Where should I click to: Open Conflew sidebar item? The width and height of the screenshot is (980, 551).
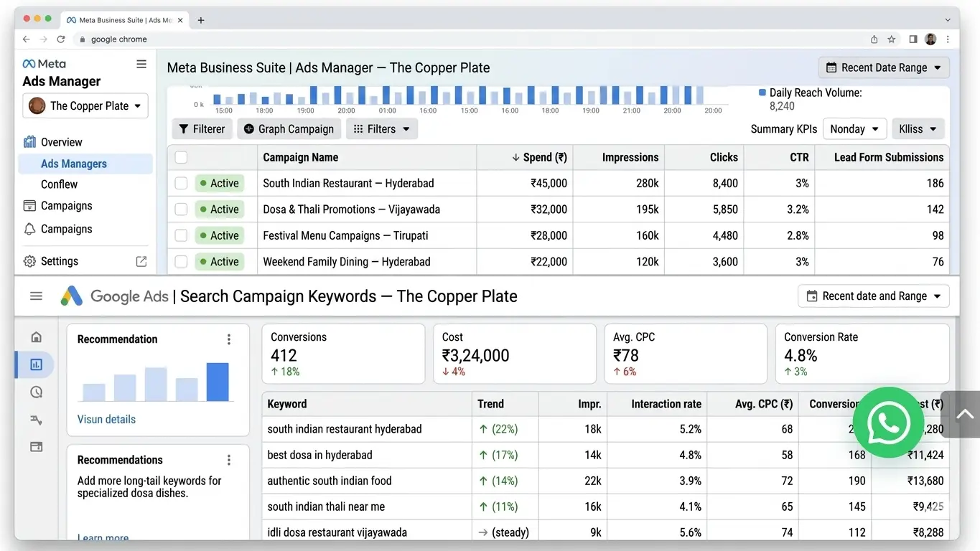tap(59, 184)
